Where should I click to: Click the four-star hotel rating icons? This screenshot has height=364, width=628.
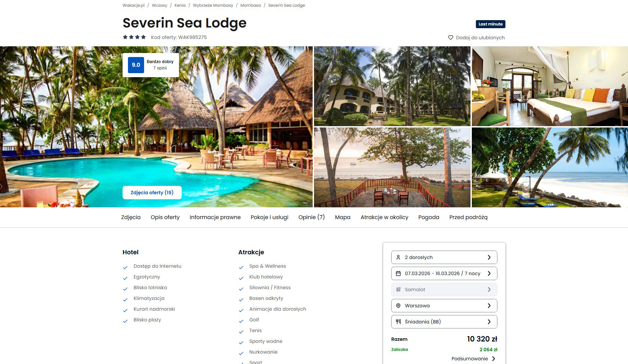coord(134,37)
